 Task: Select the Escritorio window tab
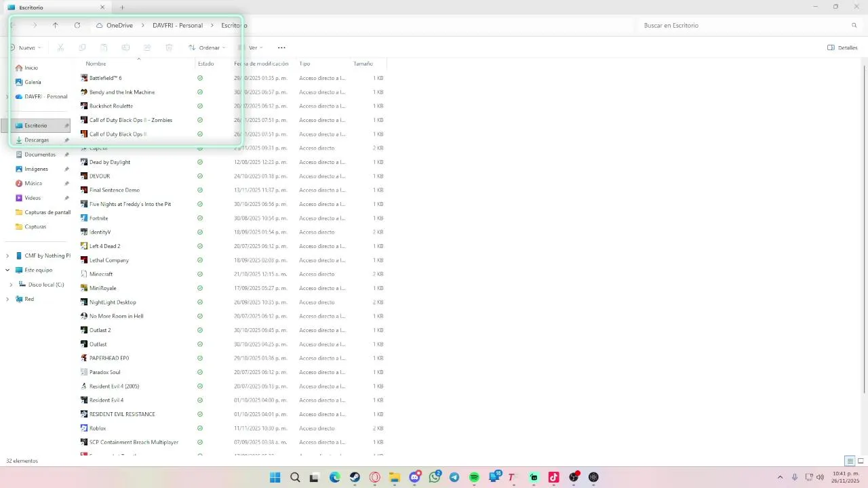[x=56, y=7]
